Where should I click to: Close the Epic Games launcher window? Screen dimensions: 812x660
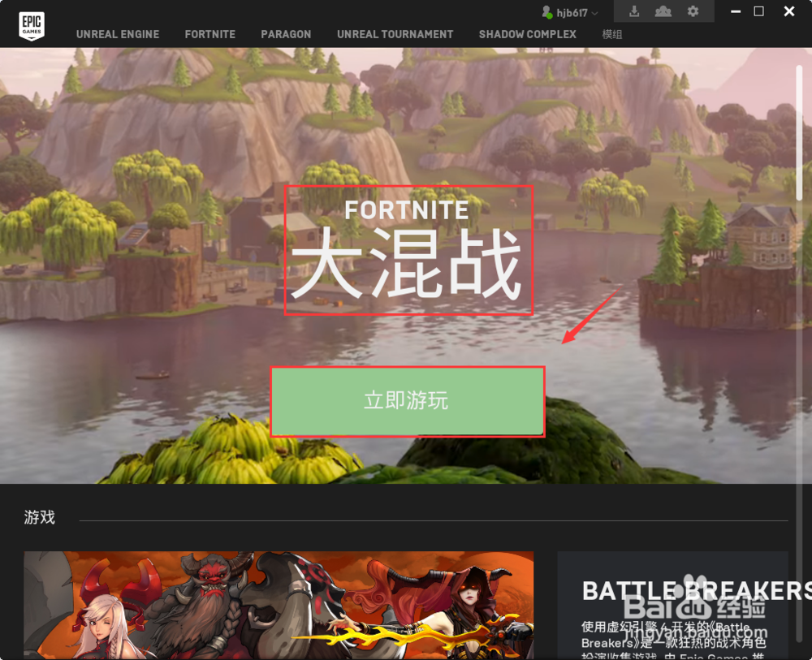(x=788, y=11)
